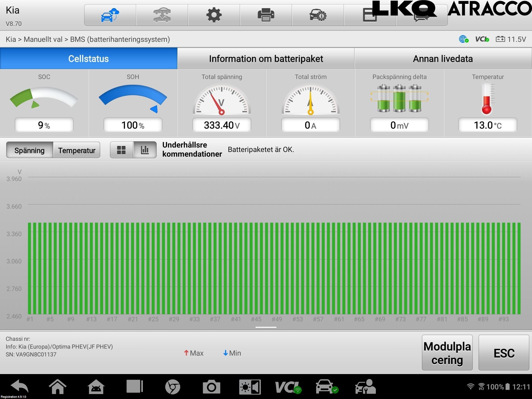Image resolution: width=532 pixels, height=399 pixels.
Task: Select the Spänning display mode
Action: [30, 150]
